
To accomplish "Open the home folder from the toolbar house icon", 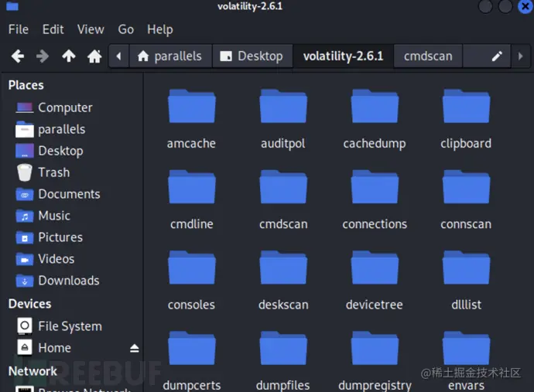I will tap(94, 56).
